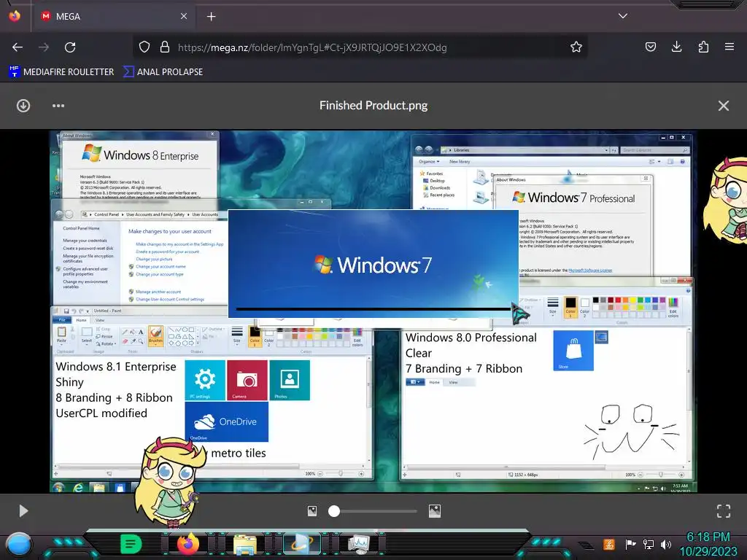The image size is (747, 560).
Task: Zoom out using the small picture icon
Action: [312, 511]
